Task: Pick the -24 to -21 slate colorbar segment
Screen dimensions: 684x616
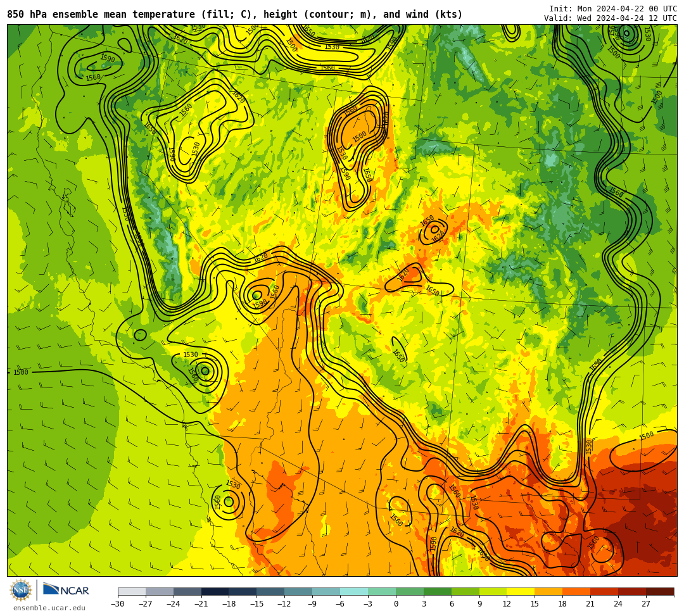Action: 187,591
